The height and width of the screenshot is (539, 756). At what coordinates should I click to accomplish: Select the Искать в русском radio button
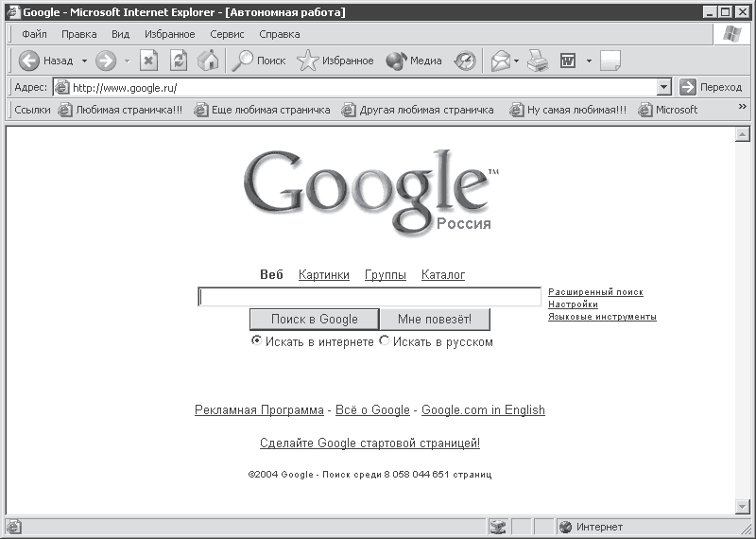[x=385, y=340]
